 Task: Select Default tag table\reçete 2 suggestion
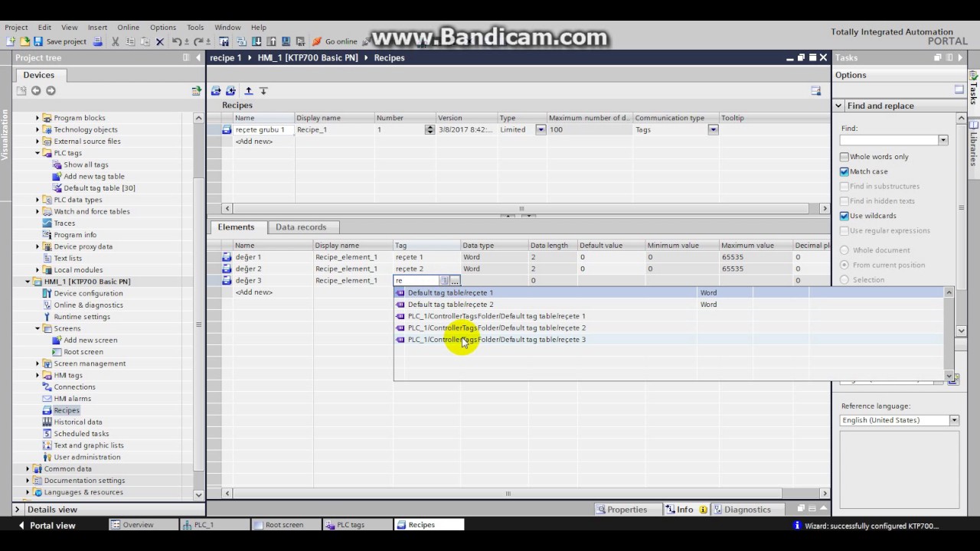[x=450, y=305]
